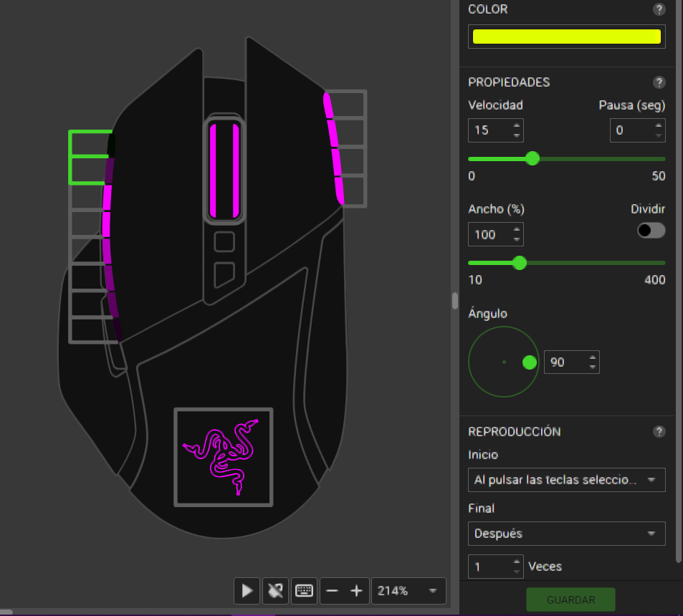683x616 pixels.
Task: Increase Ángulo with its up arrow
Action: (593, 358)
